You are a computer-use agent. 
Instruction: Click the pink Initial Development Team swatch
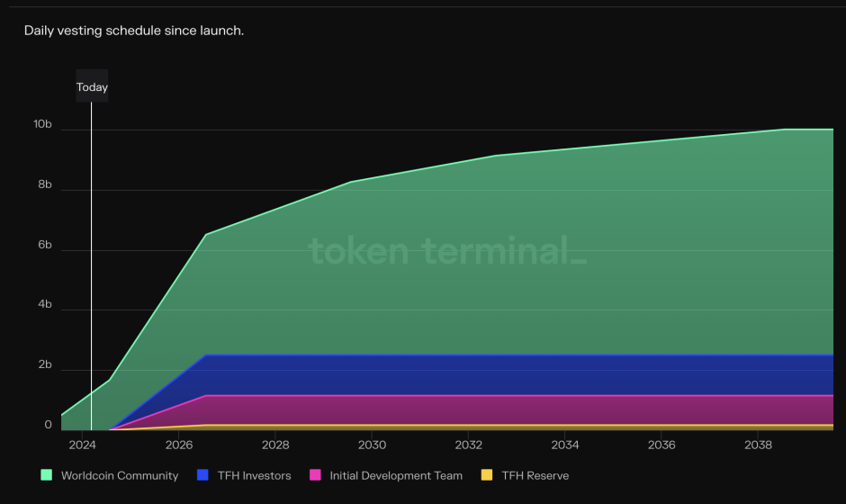click(x=315, y=475)
